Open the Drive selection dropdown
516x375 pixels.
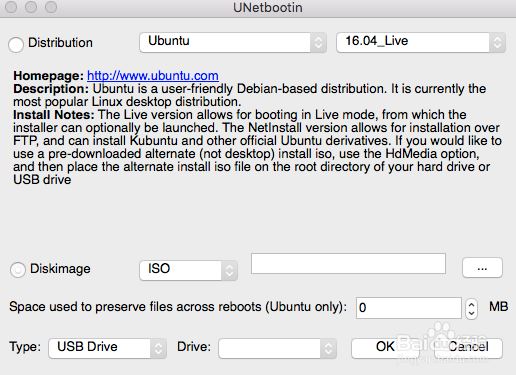pos(277,348)
